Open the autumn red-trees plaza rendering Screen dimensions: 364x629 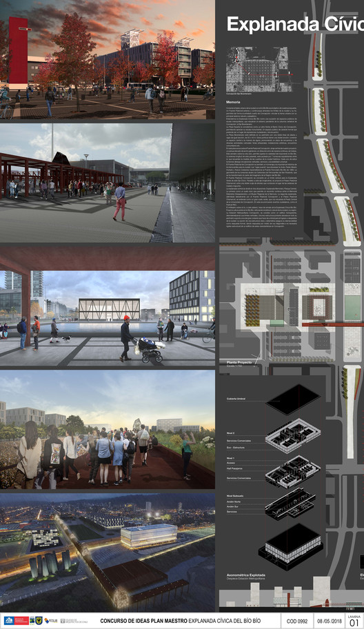pos(108,59)
